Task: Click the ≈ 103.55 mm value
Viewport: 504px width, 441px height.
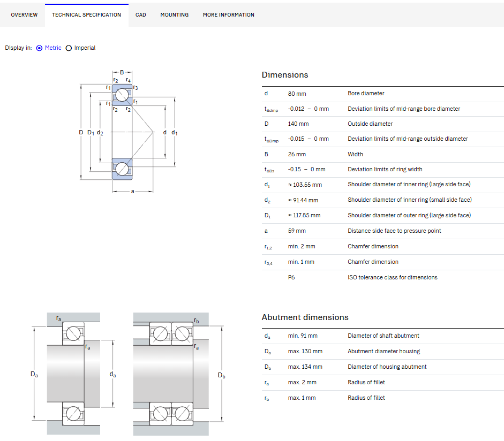Action: click(x=305, y=185)
